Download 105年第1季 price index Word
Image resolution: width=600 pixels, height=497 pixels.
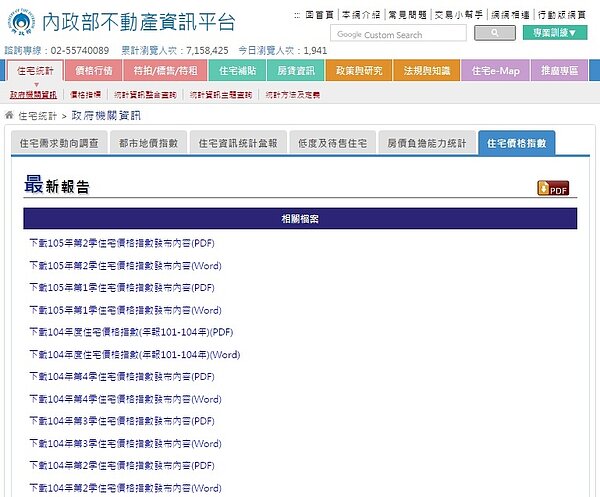point(126,310)
